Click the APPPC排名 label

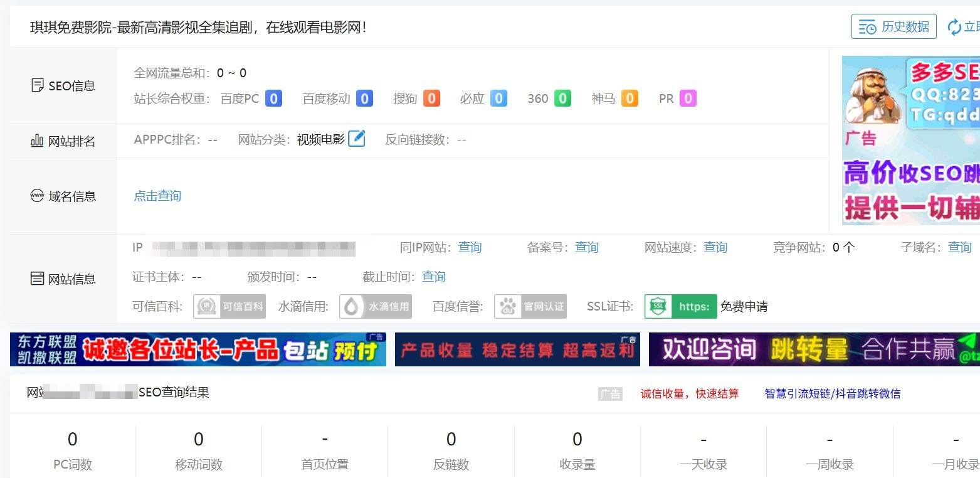[167, 139]
